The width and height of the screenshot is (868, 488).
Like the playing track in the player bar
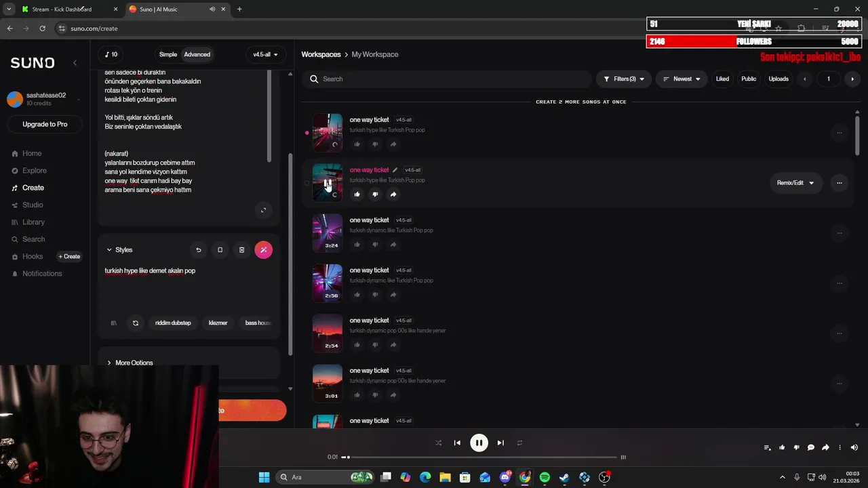[782, 447]
